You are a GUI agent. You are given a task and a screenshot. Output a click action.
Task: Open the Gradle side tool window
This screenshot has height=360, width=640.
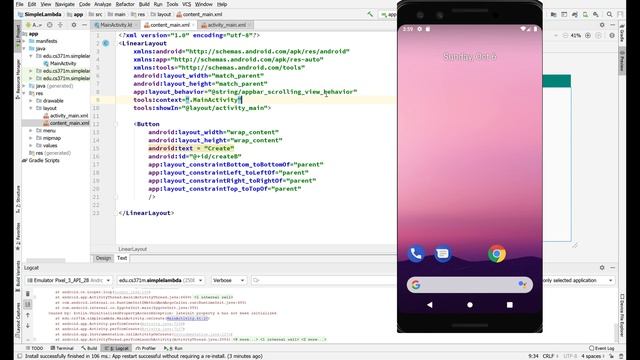pyautogui.click(x=622, y=33)
